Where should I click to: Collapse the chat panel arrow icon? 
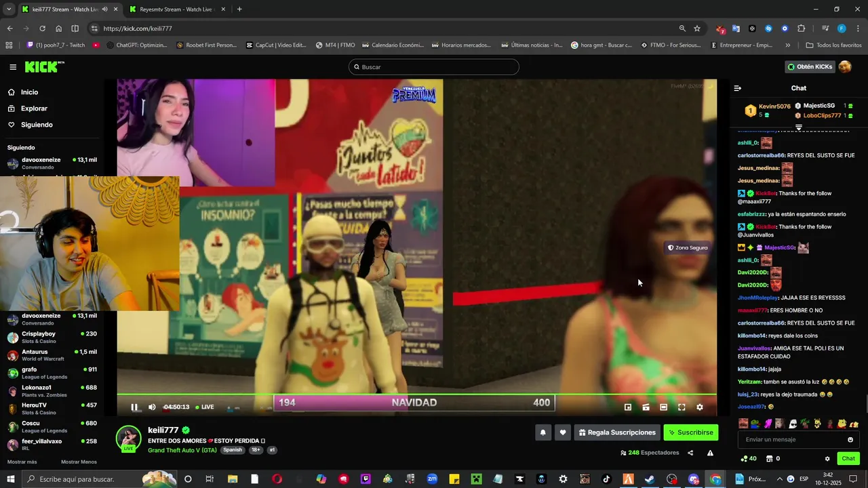[738, 88]
